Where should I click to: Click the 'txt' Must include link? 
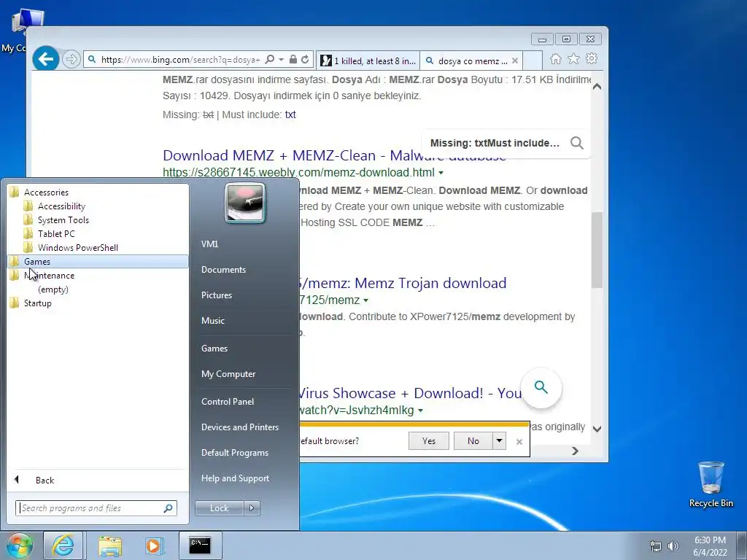point(290,114)
